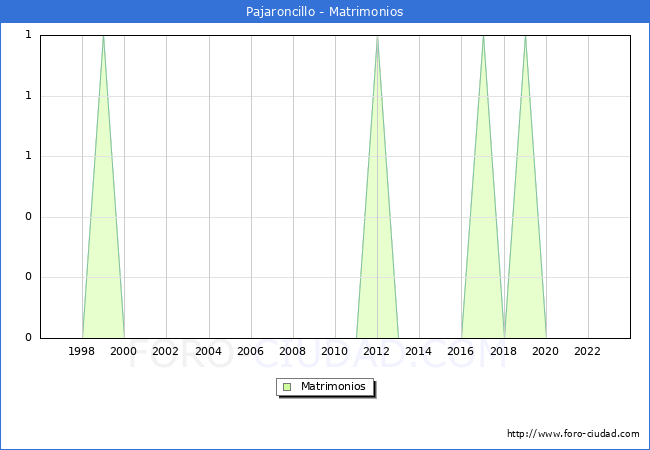Select the 2000 x-axis year label

(124, 351)
